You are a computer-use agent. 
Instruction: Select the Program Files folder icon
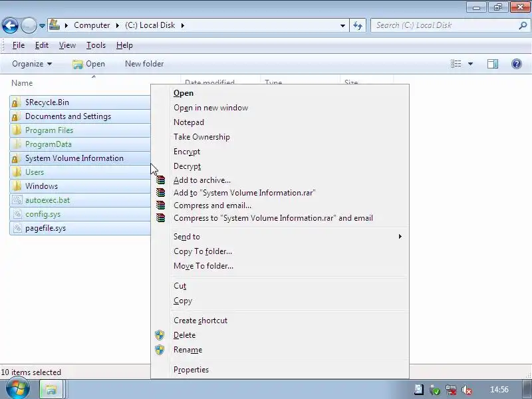tap(15, 130)
